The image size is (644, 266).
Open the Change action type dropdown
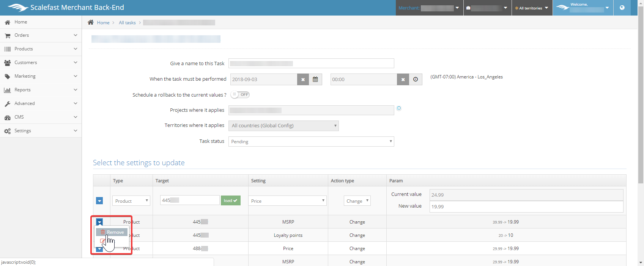tap(357, 201)
